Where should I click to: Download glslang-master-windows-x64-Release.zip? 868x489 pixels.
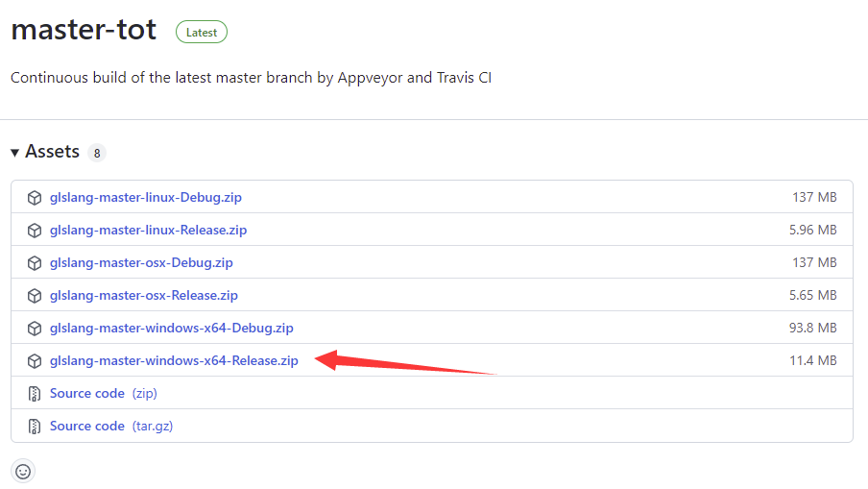pyautogui.click(x=174, y=361)
